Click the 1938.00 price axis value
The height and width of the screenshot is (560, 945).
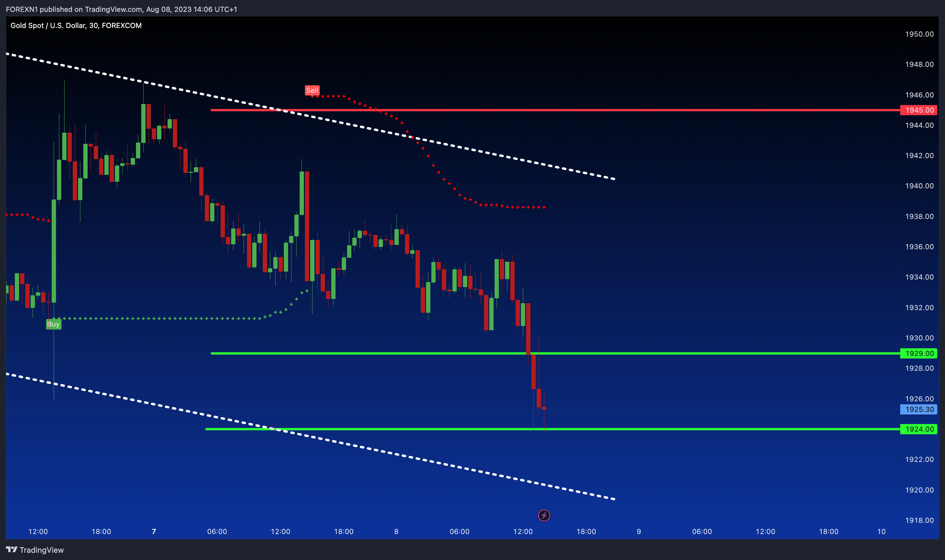[x=919, y=216]
